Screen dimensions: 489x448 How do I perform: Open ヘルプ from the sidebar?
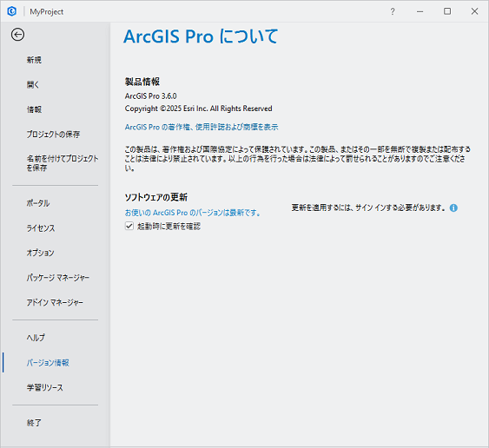click(x=36, y=338)
